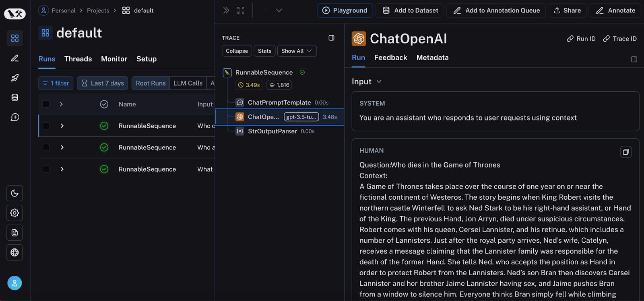Open run in Playground
The image size is (644, 301).
tap(345, 10)
